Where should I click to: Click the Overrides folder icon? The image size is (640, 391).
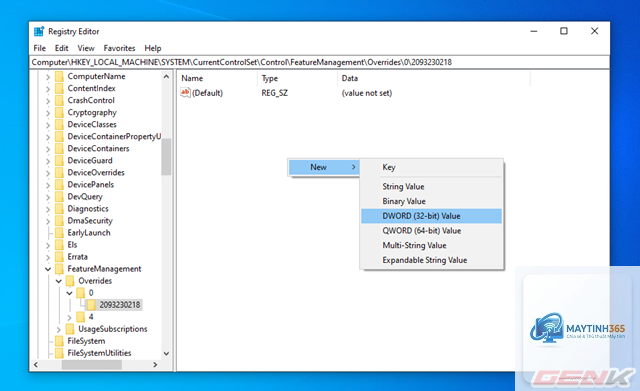click(70, 281)
